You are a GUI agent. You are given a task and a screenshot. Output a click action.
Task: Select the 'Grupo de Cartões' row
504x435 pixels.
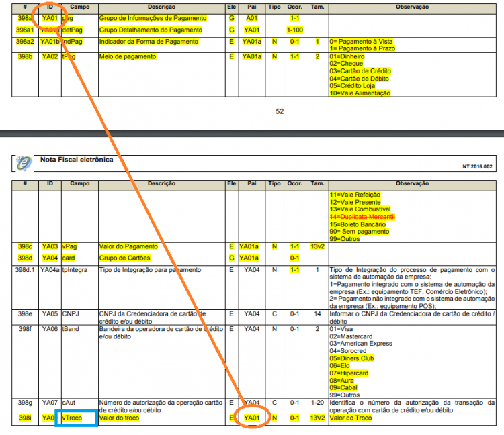253,258
